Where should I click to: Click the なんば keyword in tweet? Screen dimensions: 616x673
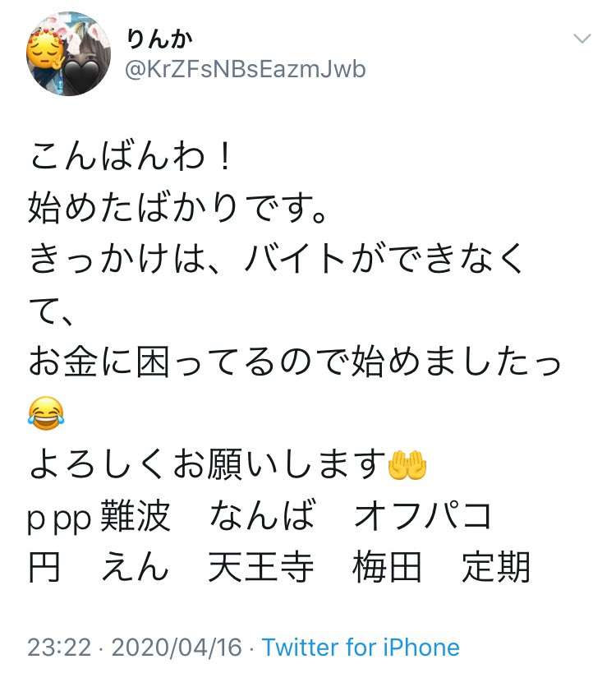click(263, 515)
